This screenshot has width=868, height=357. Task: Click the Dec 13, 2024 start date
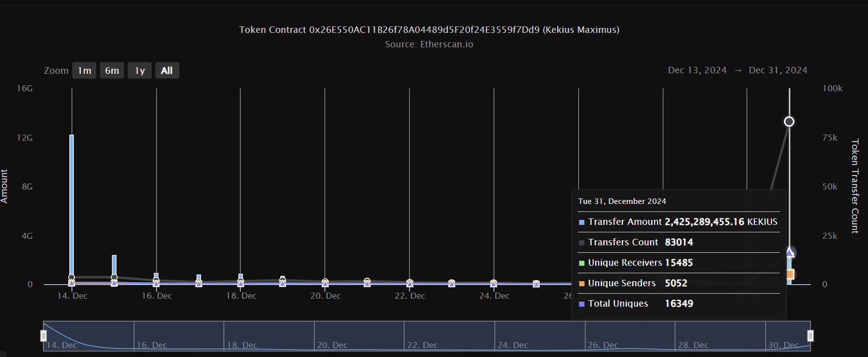click(697, 70)
